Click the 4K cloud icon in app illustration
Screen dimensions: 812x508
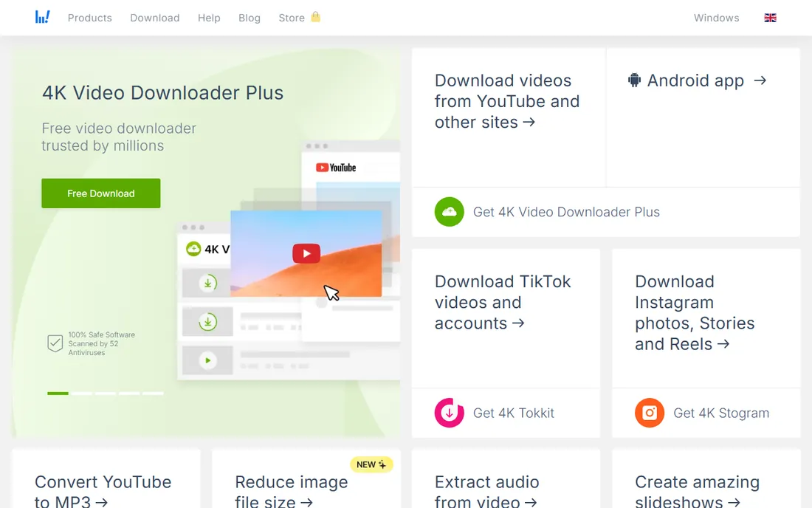pos(193,249)
